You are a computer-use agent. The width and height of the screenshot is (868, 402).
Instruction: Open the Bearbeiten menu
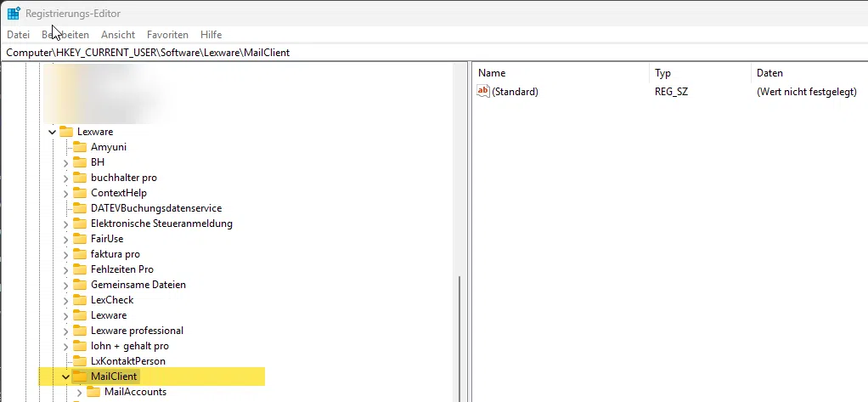(65, 35)
